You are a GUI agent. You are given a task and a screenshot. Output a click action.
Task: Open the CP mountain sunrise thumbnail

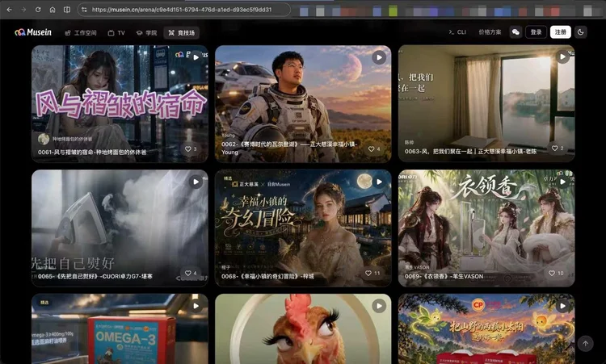tap(486, 328)
